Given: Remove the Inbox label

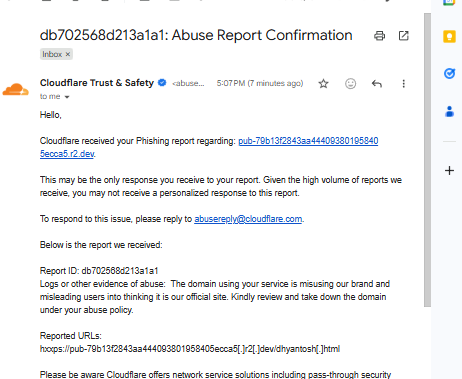Looking at the screenshot, I should click(x=68, y=54).
